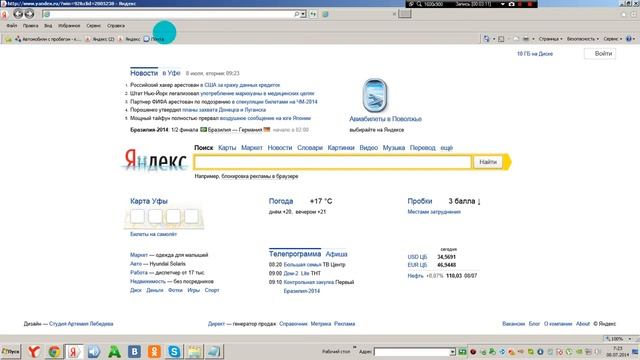640x360 pixels.
Task: Expand the Сервис command bar dropdown
Action: click(613, 39)
